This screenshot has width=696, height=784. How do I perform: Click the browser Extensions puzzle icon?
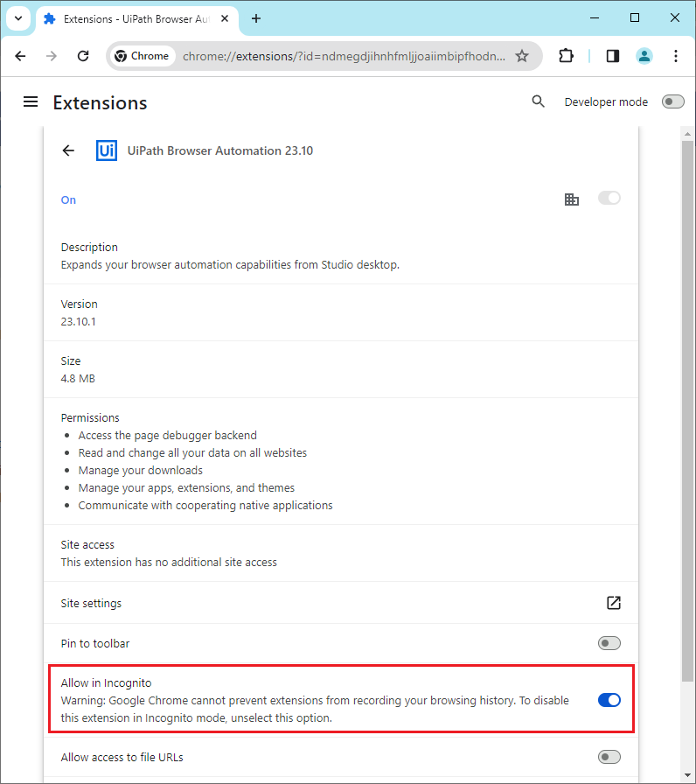point(567,56)
